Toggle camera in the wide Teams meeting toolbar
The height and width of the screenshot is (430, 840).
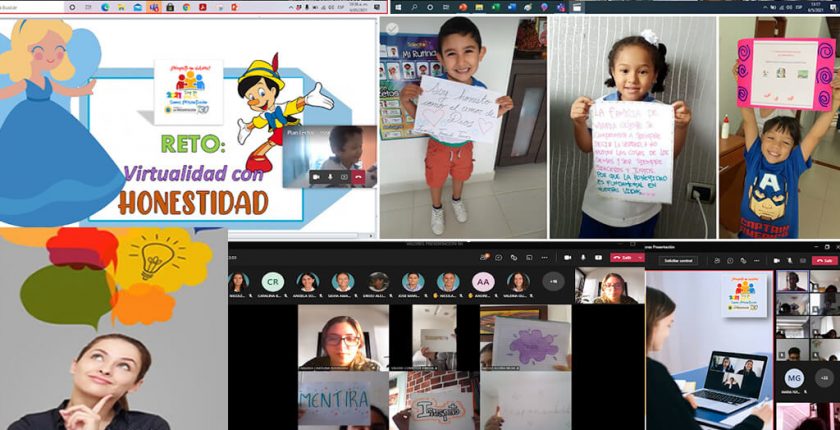[567, 258]
